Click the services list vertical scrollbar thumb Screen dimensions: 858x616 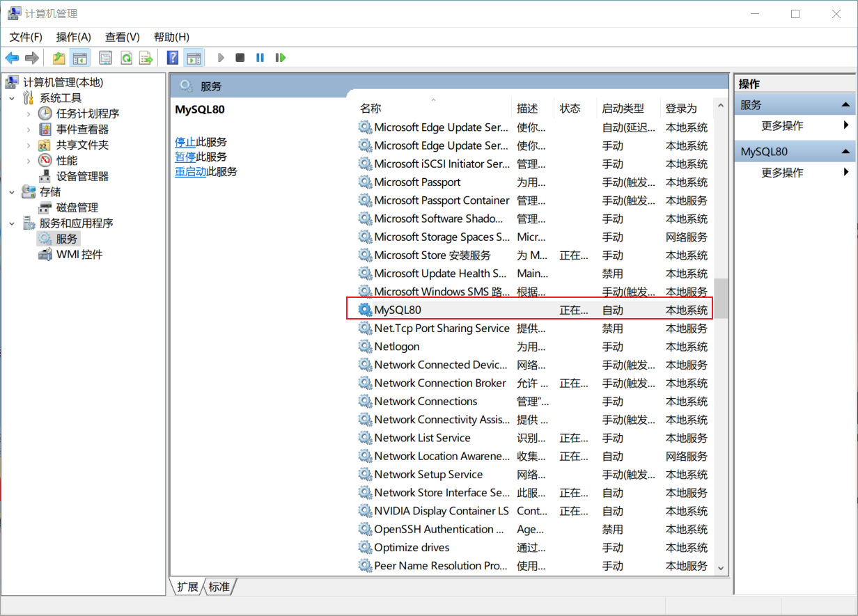(721, 299)
